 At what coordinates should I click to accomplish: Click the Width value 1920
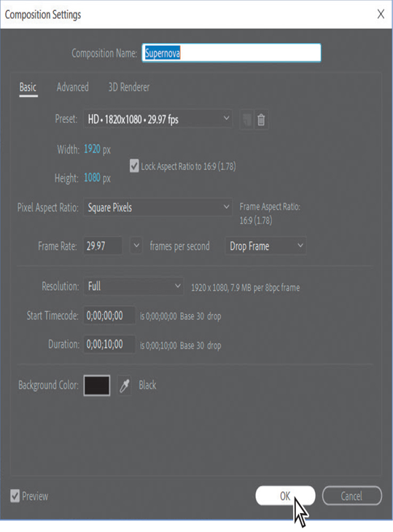click(x=92, y=149)
